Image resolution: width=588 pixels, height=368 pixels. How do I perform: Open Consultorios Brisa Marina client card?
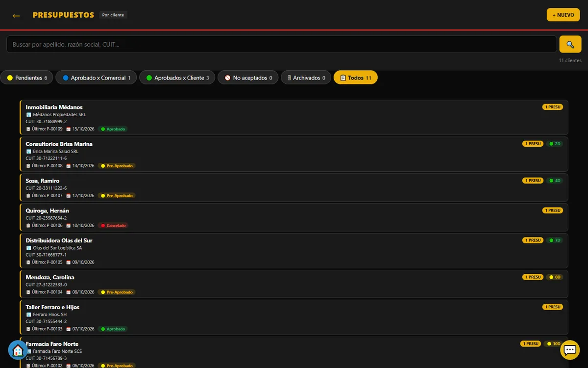coord(294,155)
